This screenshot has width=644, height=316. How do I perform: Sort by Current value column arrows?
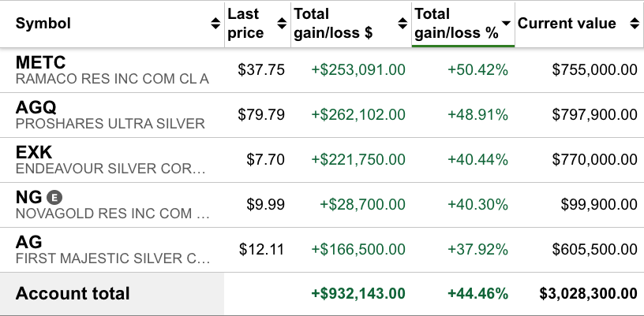[634, 24]
